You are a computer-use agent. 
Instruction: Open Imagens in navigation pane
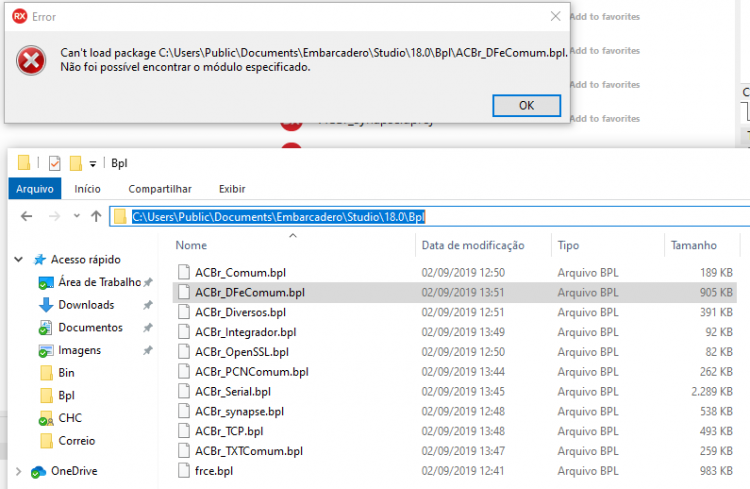pos(79,350)
